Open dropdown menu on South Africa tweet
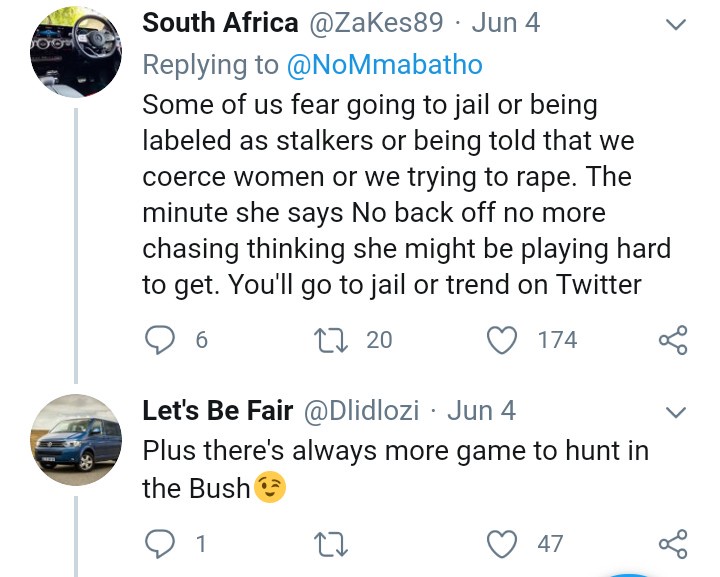 point(676,26)
